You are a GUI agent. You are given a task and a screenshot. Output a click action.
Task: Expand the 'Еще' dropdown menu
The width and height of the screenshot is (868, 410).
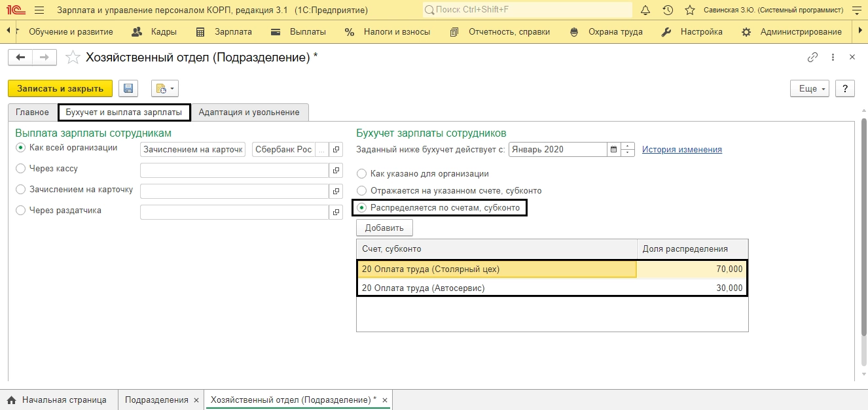(810, 89)
